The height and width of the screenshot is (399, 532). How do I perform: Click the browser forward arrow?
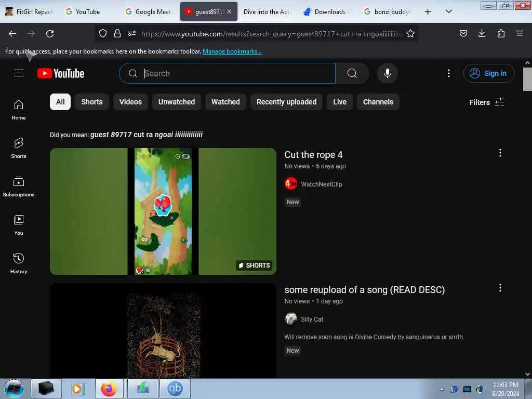click(x=31, y=34)
